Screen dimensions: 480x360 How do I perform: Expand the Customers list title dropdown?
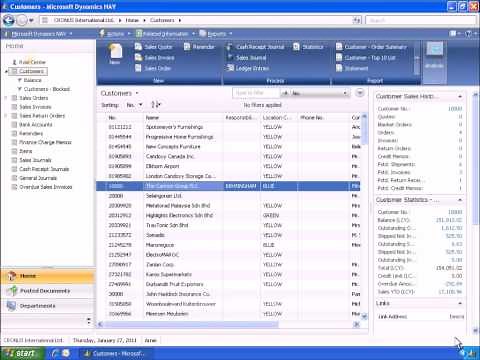(137, 93)
